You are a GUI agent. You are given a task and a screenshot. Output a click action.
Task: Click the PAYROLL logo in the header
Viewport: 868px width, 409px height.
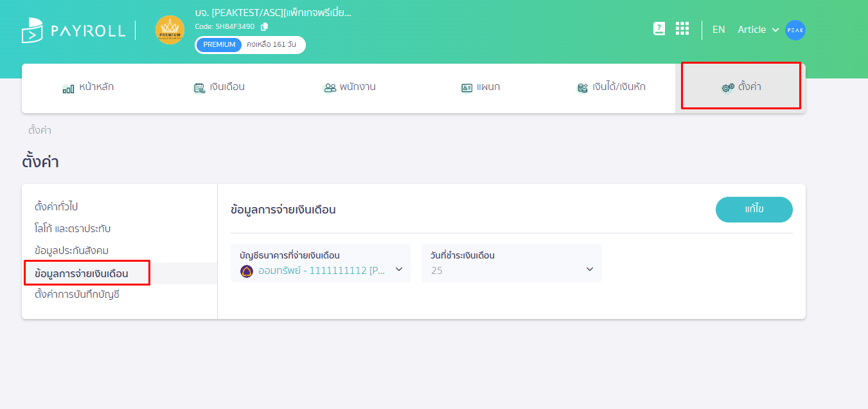pos(73,30)
